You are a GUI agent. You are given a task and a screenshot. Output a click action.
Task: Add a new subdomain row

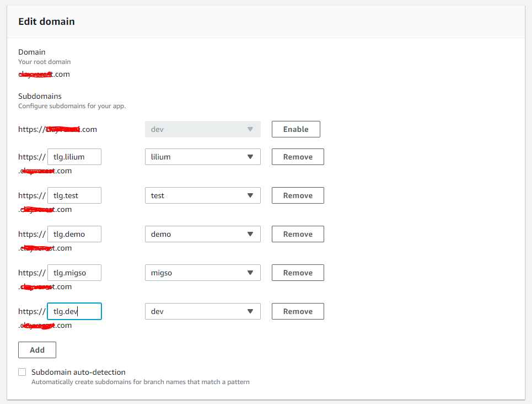pos(37,349)
